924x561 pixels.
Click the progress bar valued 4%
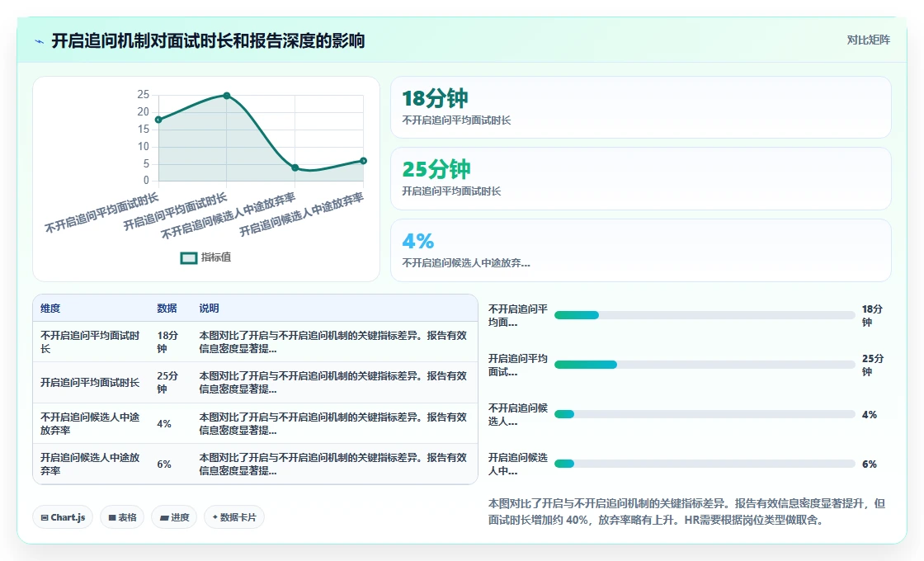pos(705,414)
